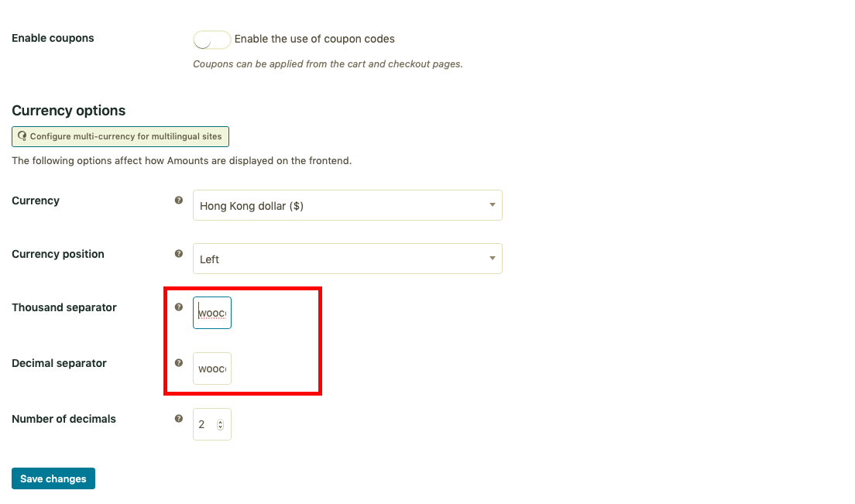Screen dimensions: 855x504
Task: Enable the use of coupon codes toggle
Action: [211, 39]
